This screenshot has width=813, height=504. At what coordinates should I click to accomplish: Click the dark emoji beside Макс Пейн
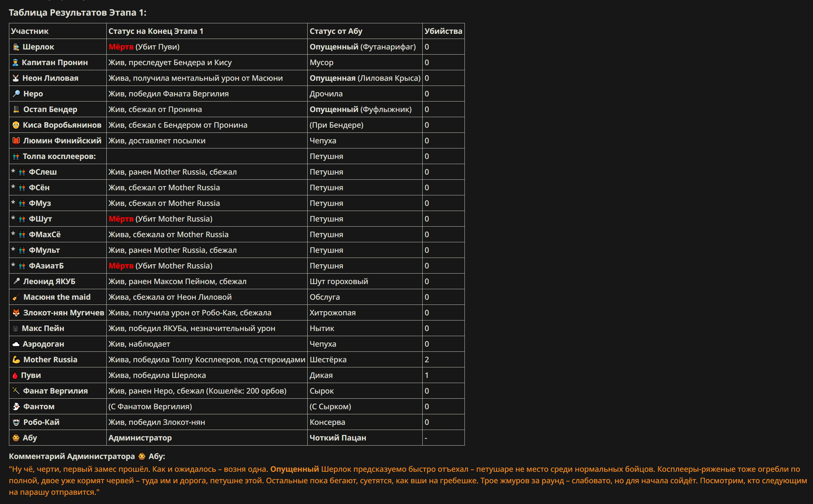[15, 329]
